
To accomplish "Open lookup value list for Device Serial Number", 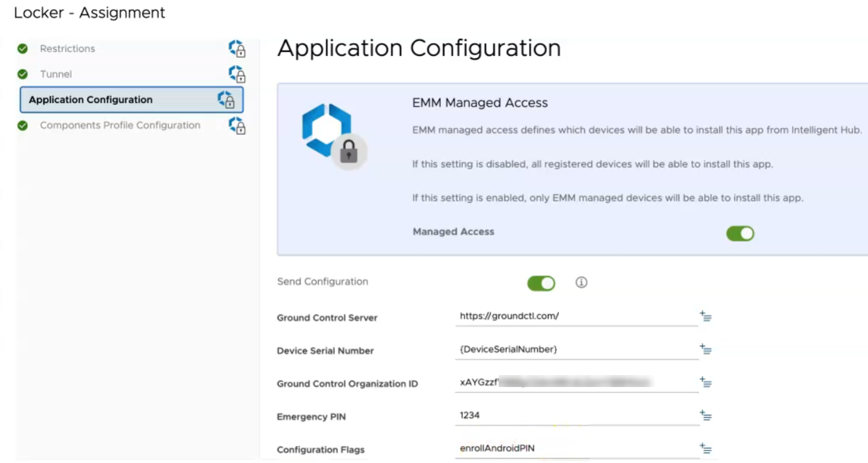I will coord(705,349).
